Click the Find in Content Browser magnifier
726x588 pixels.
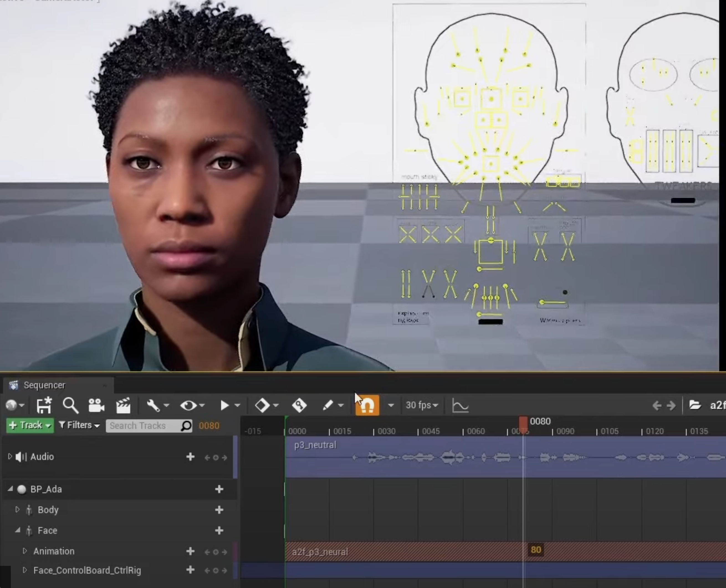70,405
